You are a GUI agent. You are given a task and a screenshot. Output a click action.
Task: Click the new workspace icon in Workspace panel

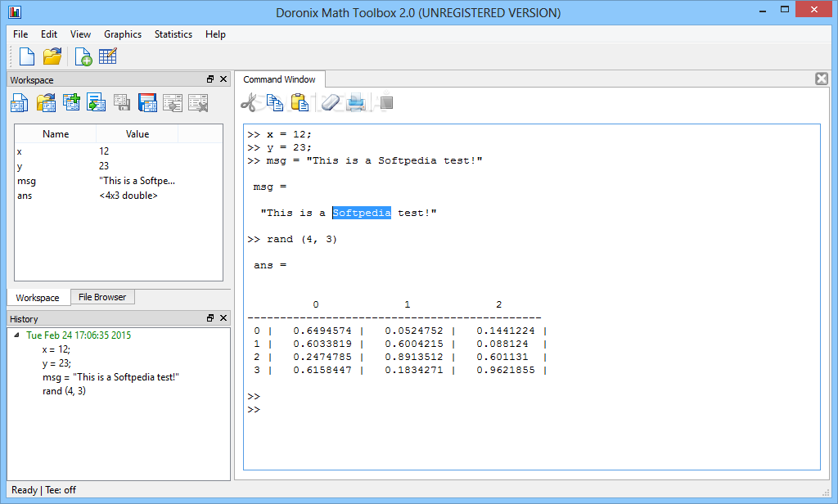20,102
